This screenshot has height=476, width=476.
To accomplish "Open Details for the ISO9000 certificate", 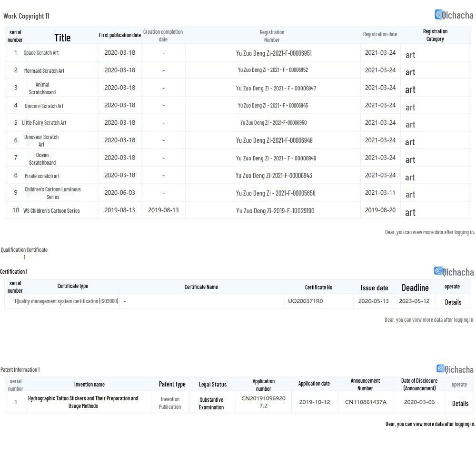I will (453, 302).
